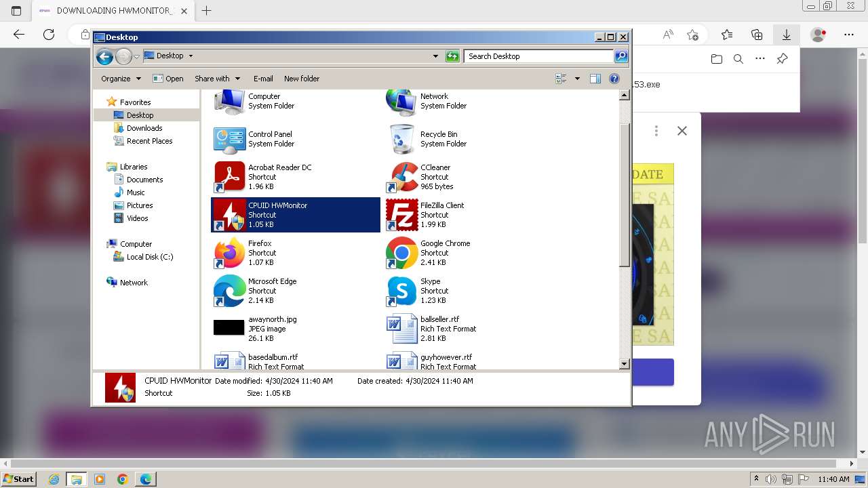This screenshot has width=868, height=488.
Task: Open Music library in navigation pane
Action: pyautogui.click(x=136, y=192)
